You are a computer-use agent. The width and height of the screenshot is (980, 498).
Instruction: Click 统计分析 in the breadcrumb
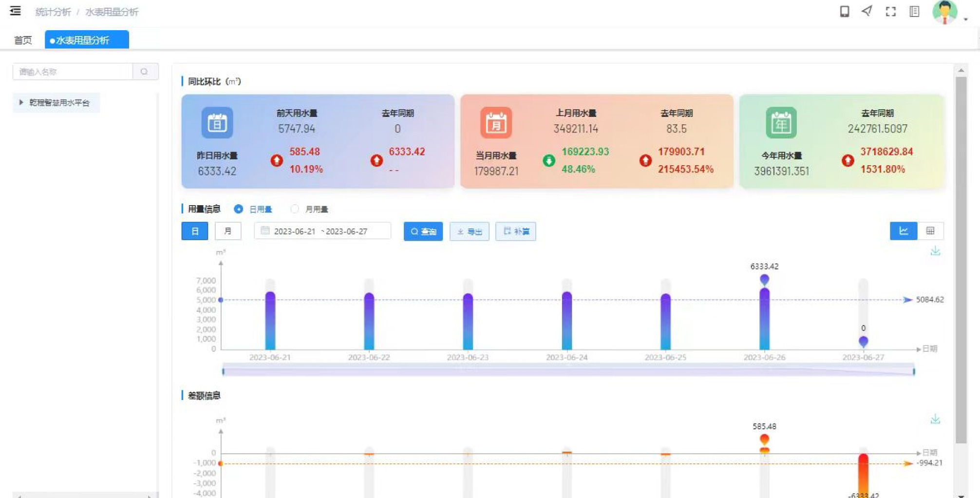(53, 12)
